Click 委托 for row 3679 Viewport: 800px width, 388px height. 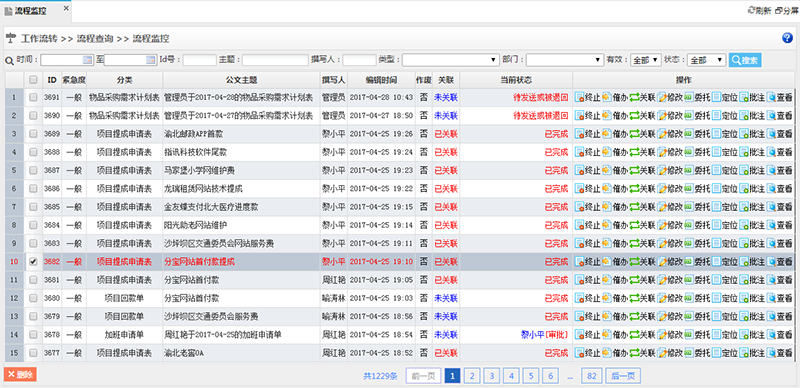pyautogui.click(x=697, y=317)
